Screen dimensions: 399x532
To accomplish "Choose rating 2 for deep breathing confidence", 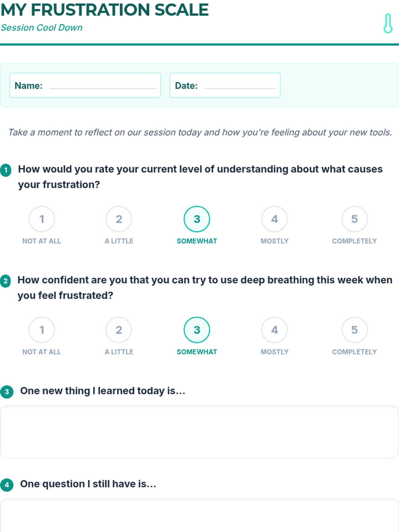I will coord(119,330).
